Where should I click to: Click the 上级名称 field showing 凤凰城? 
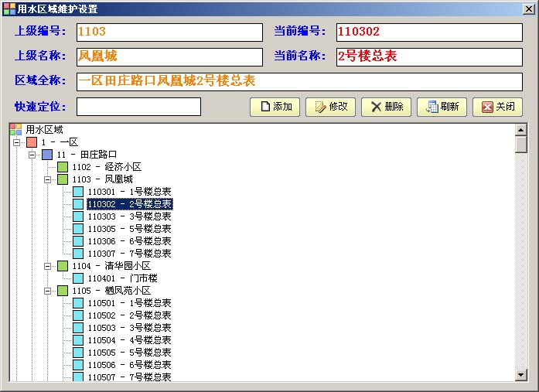tap(169, 56)
